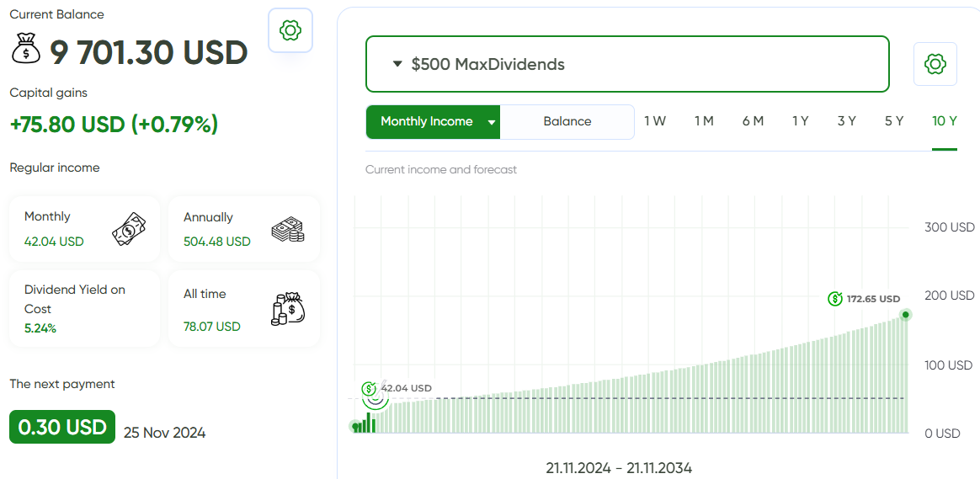The image size is (980, 479).
Task: Switch chart to Balance view
Action: point(567,122)
